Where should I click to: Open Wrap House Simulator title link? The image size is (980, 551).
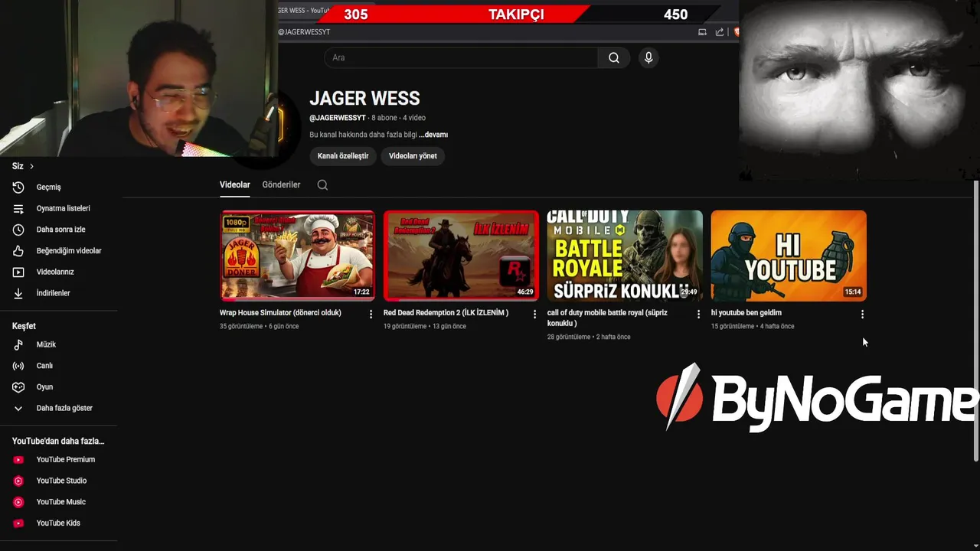point(280,313)
